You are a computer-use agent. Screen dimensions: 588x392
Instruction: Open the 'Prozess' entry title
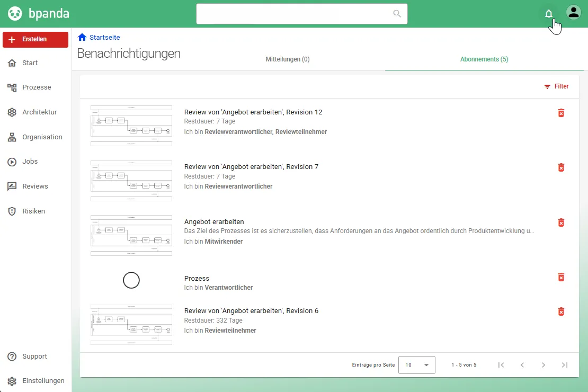tap(197, 278)
